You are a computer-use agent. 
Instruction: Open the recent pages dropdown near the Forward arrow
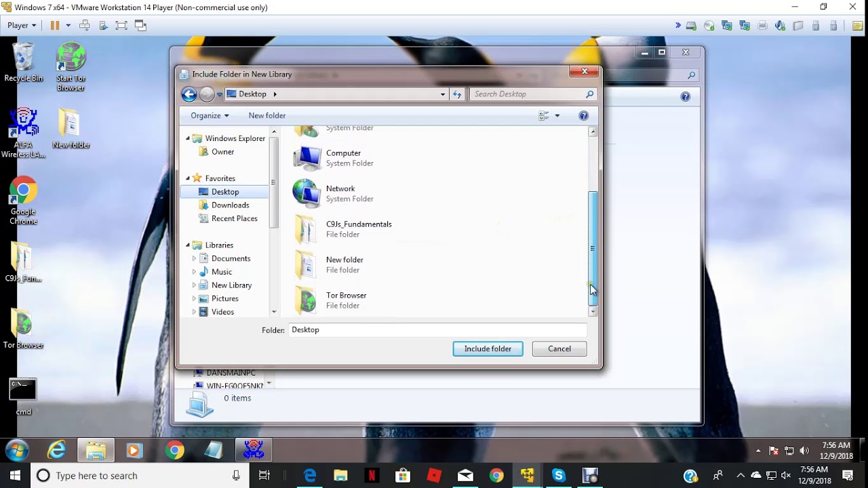click(220, 95)
